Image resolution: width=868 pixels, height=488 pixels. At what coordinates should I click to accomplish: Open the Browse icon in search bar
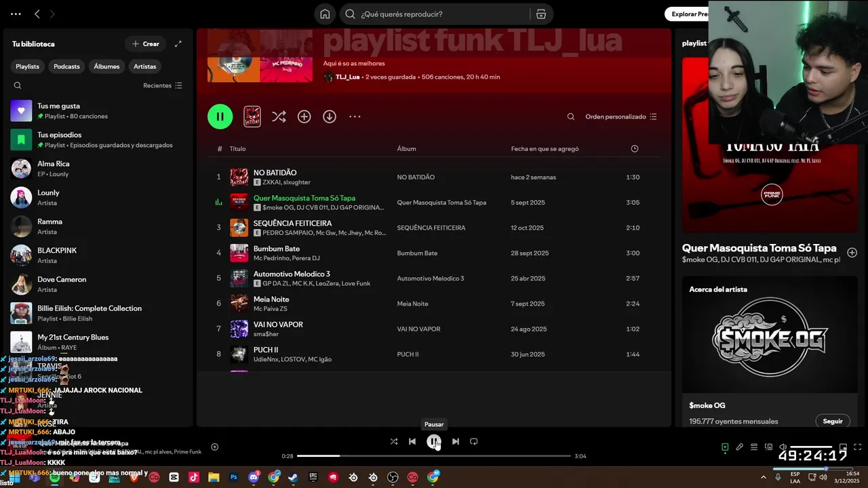tap(541, 14)
